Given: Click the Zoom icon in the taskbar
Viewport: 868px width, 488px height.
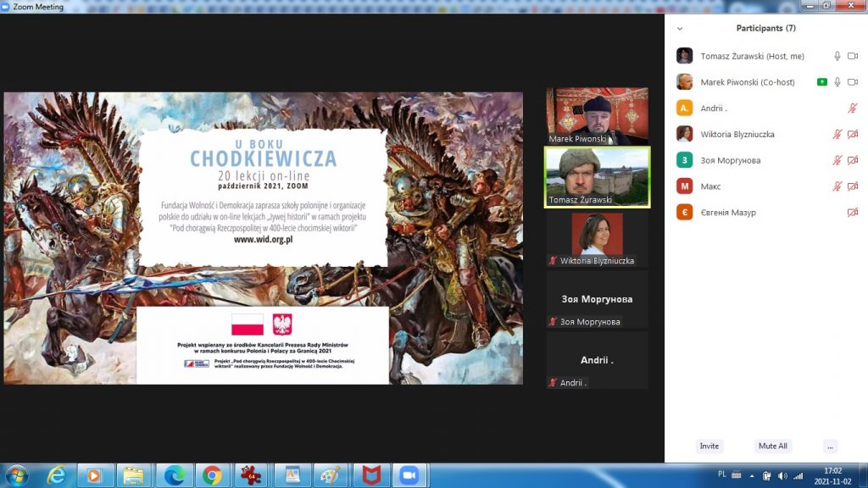Looking at the screenshot, I should coord(410,475).
